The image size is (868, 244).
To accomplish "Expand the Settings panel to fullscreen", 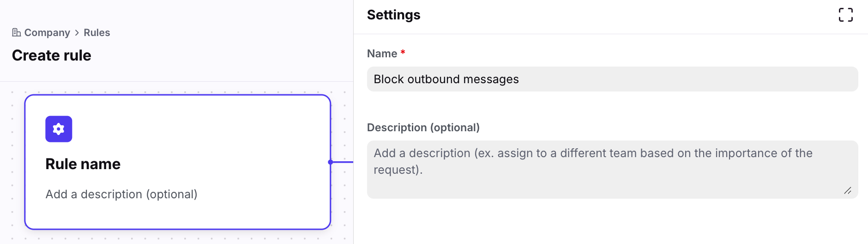I will coord(845,15).
